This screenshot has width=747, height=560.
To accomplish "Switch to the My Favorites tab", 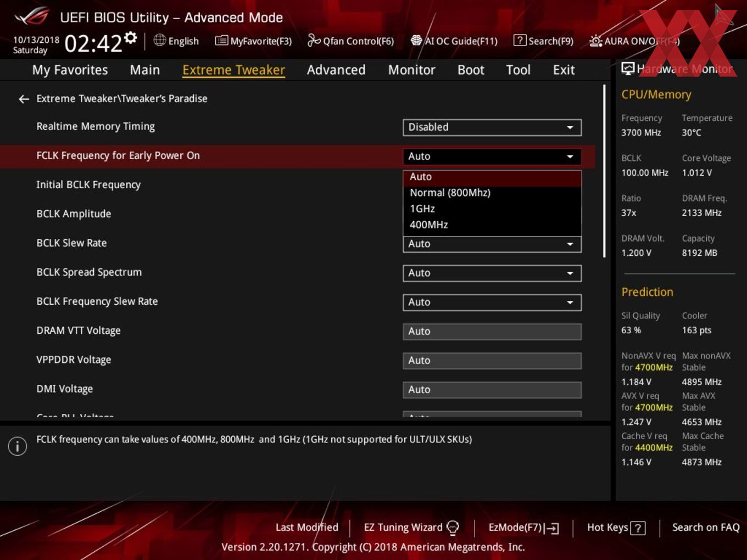I will (x=70, y=70).
